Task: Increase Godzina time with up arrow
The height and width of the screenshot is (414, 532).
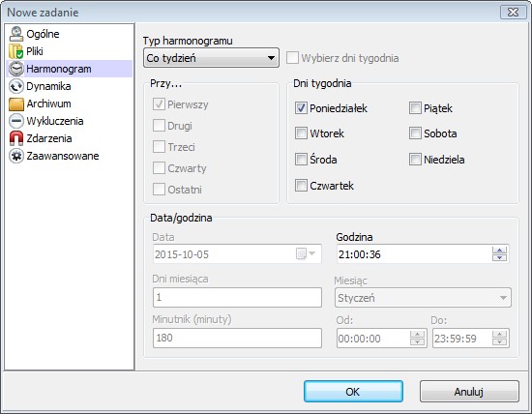Action: (x=499, y=251)
